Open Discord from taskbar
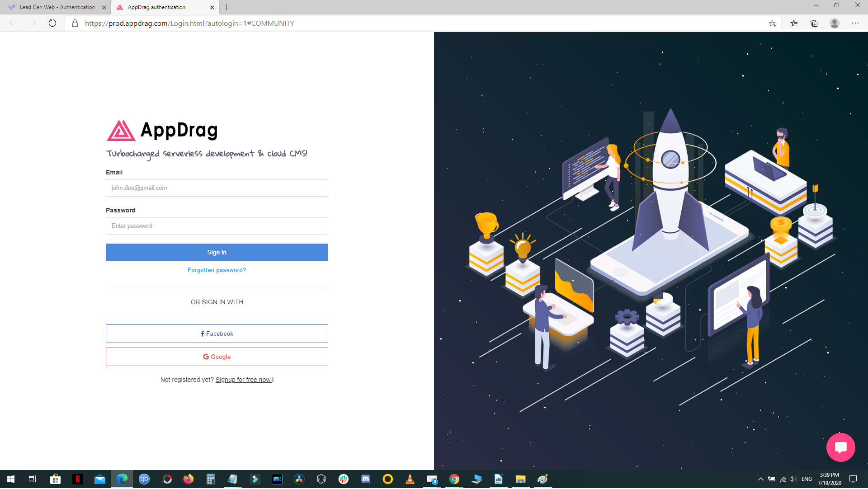Image resolution: width=868 pixels, height=489 pixels. point(366,480)
